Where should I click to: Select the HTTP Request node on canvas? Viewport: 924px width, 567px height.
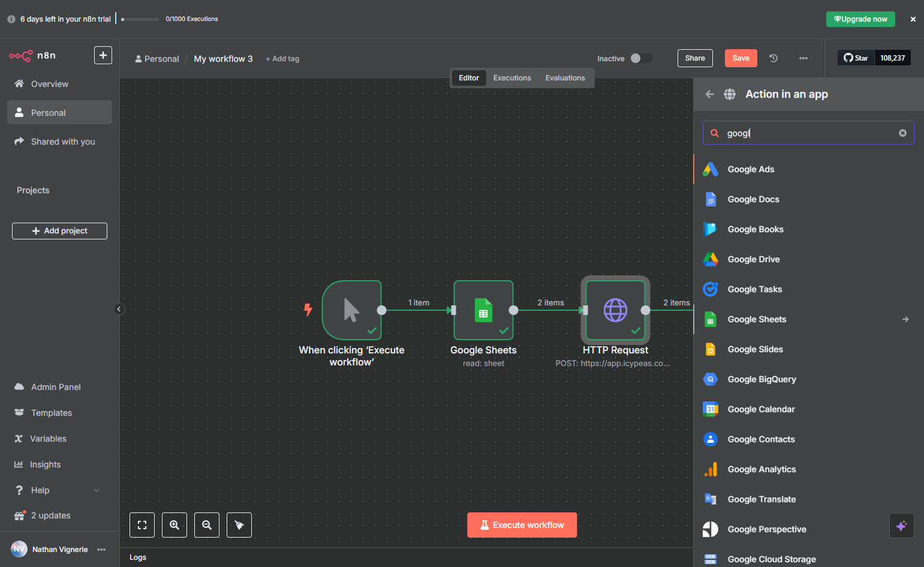[615, 310]
